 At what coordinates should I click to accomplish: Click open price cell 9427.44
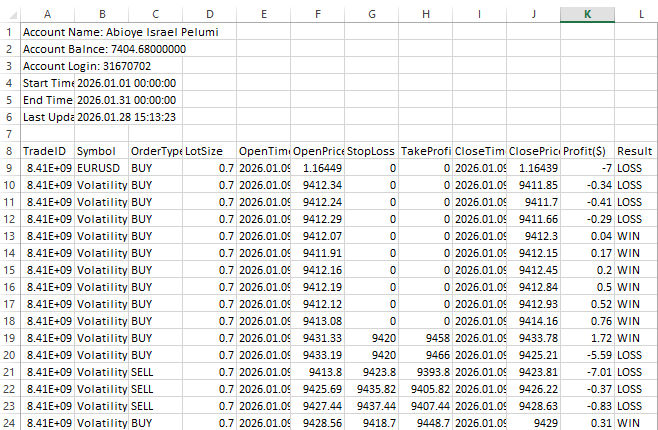[x=318, y=406]
